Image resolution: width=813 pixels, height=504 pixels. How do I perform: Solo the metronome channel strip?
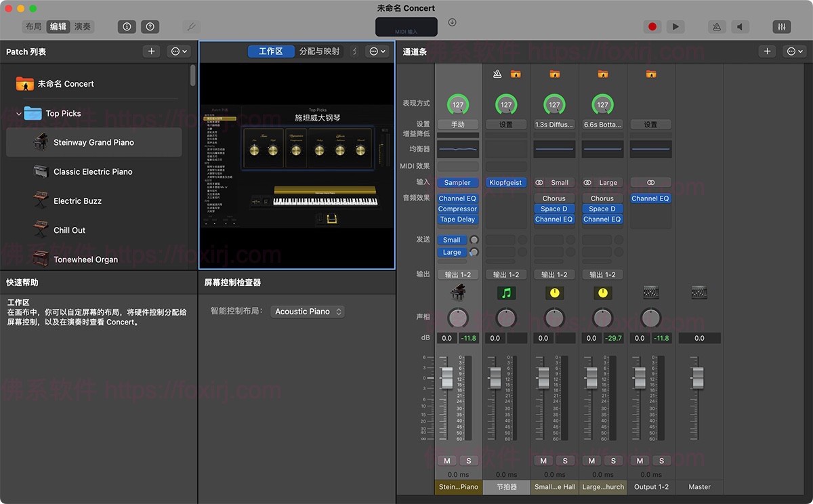coord(517,461)
